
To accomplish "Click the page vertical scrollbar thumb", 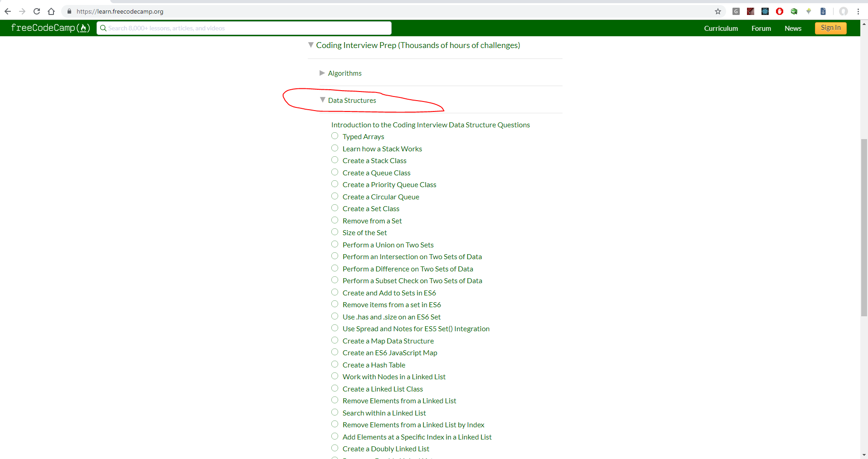I will [x=864, y=227].
